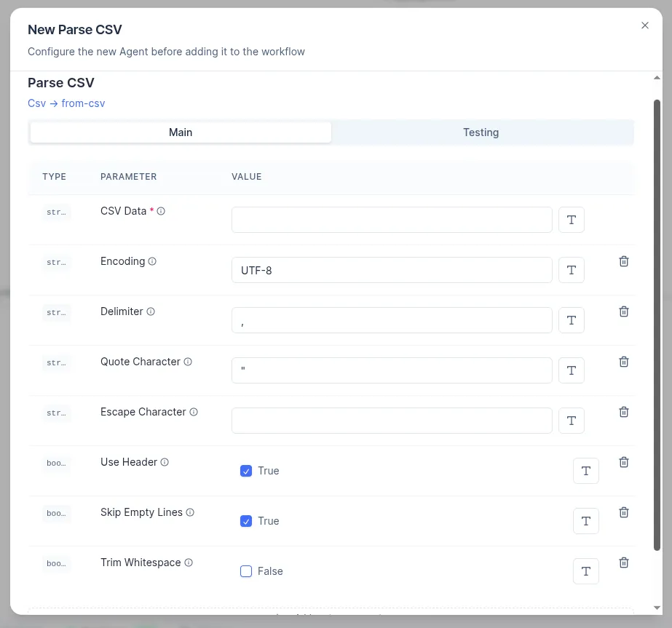Delete the Trim Whitespace parameter
Screen dimensions: 672x628
click(x=623, y=562)
